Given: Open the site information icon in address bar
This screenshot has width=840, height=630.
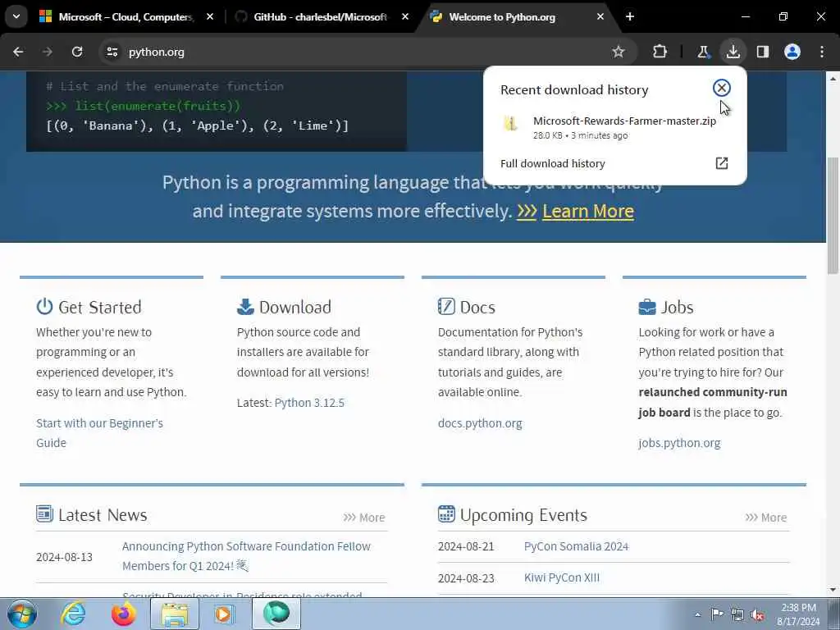Looking at the screenshot, I should coord(112,52).
